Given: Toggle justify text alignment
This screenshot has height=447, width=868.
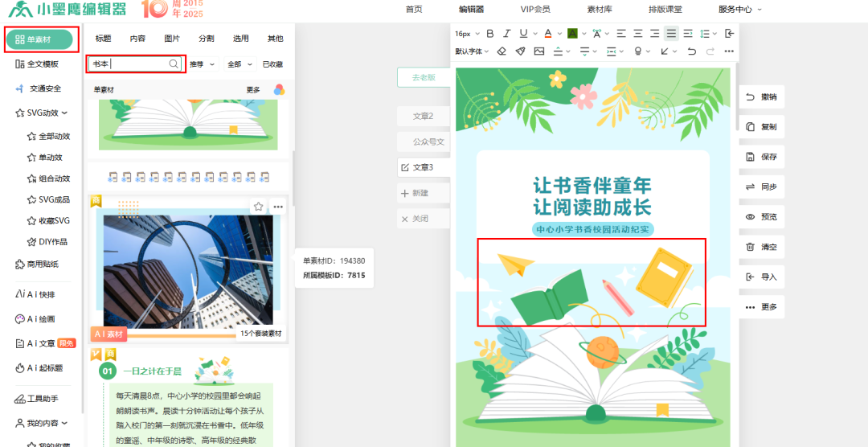Looking at the screenshot, I should pos(671,33).
